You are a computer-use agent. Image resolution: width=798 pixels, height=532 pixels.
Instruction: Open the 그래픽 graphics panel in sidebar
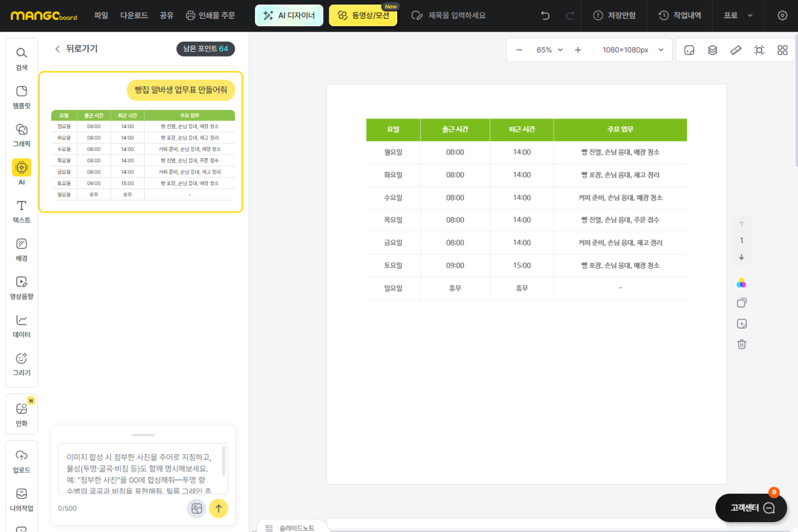point(22,135)
